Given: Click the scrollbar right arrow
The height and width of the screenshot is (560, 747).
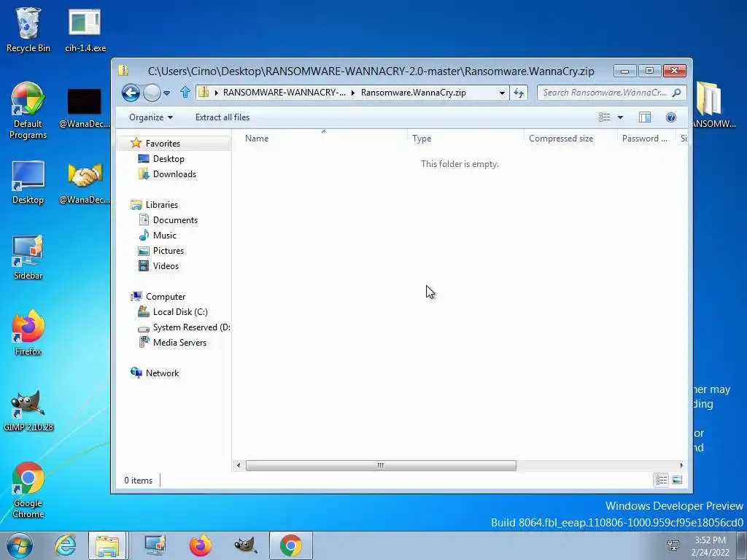Looking at the screenshot, I should (x=681, y=465).
